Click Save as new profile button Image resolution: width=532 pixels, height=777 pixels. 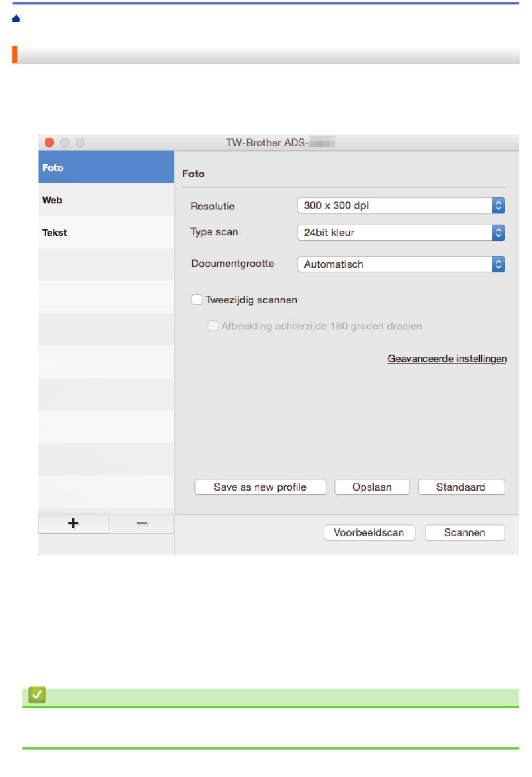[260, 487]
